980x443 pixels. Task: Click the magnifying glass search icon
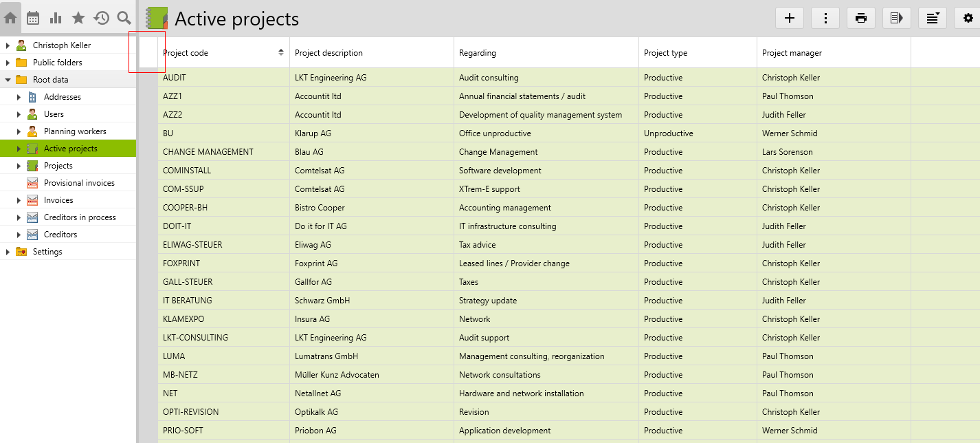point(124,19)
